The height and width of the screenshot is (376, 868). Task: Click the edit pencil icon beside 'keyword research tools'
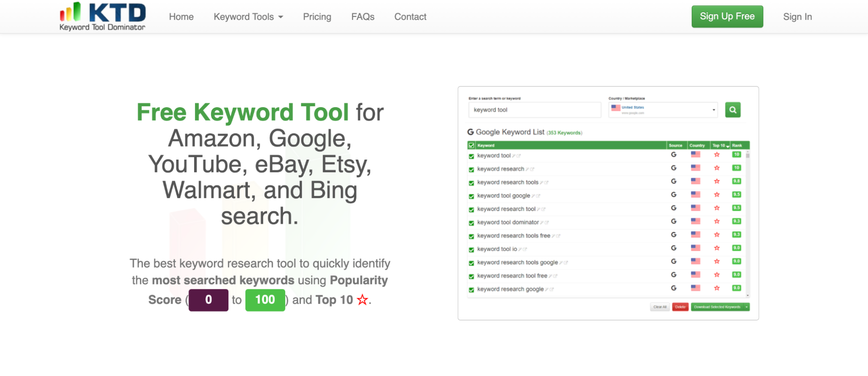[541, 183]
